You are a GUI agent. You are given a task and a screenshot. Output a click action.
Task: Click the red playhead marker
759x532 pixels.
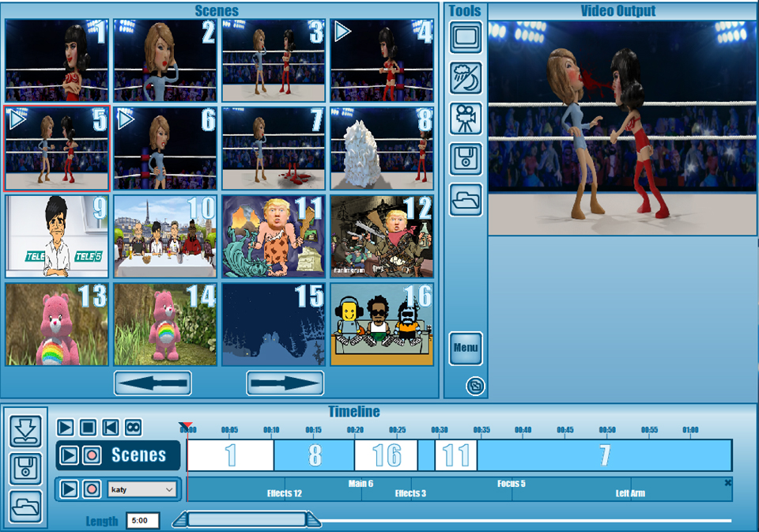[x=186, y=425]
